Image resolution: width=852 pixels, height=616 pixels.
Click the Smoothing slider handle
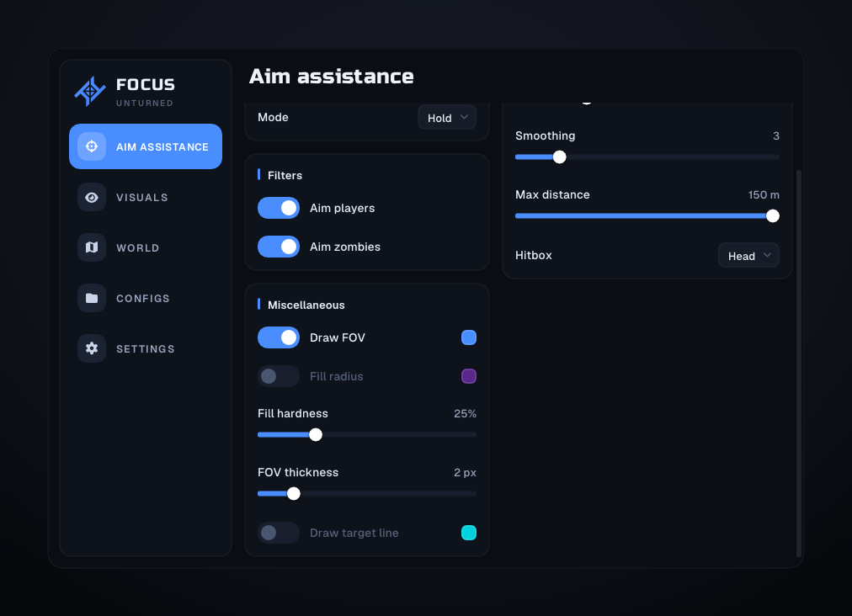(x=560, y=157)
